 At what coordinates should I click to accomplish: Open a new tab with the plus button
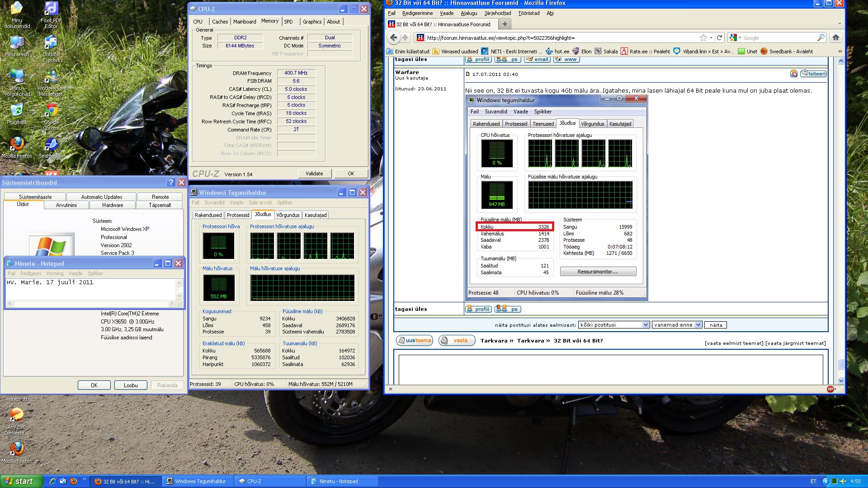pyautogui.click(x=505, y=24)
